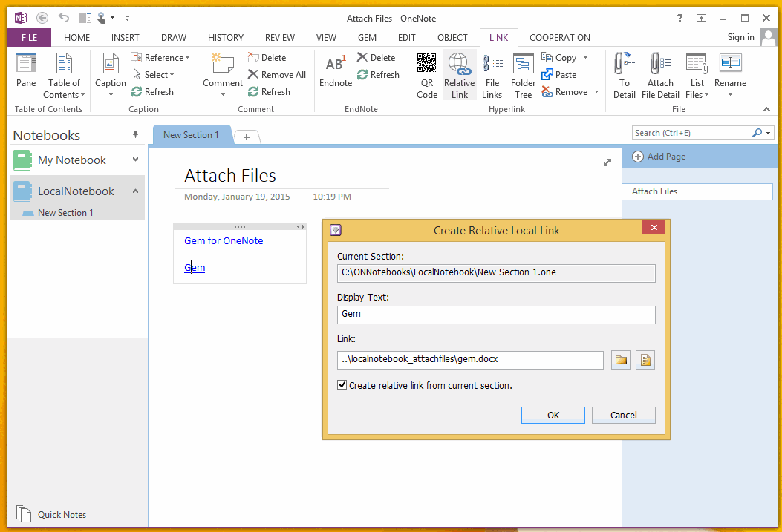The width and height of the screenshot is (782, 532).
Task: Switch to the DRAW ribbon tab
Action: (x=174, y=37)
